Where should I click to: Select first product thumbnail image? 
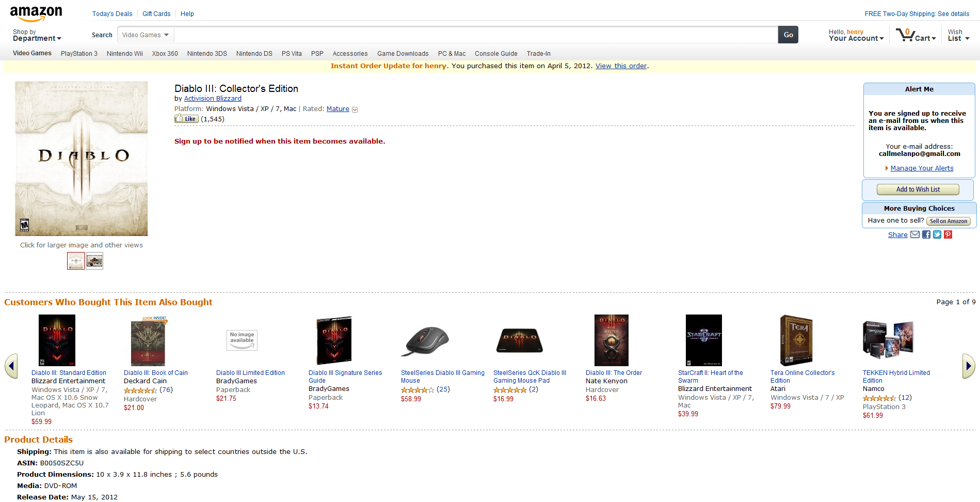tap(76, 261)
